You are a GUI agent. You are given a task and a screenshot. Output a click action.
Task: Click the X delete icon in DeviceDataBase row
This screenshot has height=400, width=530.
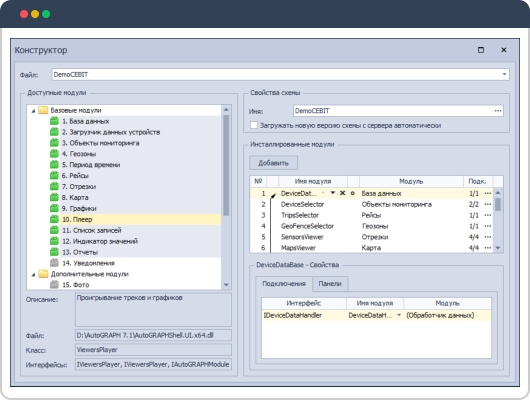342,193
